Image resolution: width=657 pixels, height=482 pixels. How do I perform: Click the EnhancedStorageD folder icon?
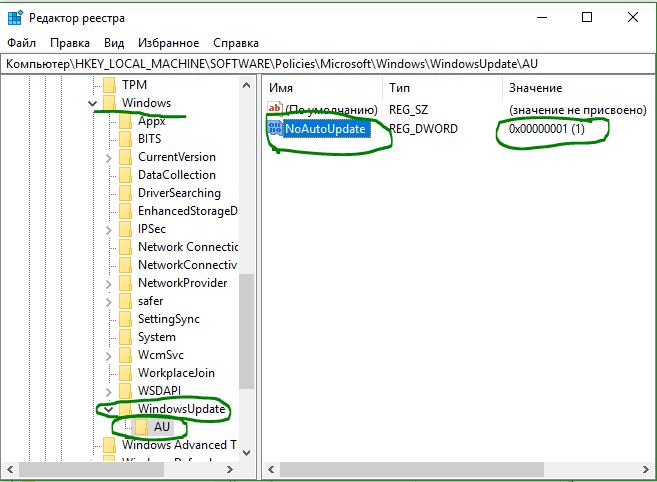point(126,211)
